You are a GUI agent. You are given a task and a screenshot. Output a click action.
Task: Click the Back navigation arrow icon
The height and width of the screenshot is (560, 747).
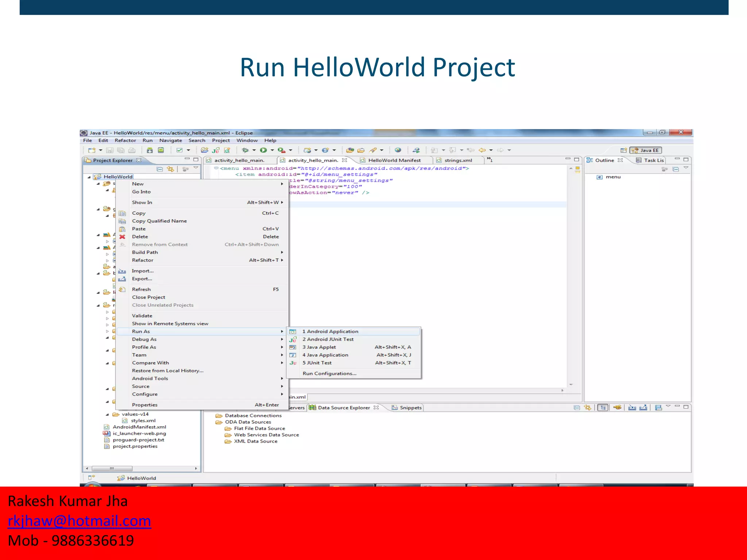click(482, 150)
